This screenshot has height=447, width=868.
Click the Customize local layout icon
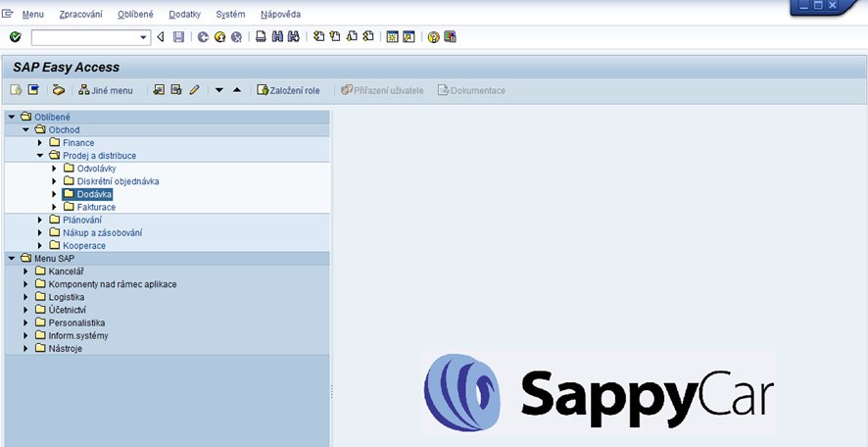click(450, 37)
